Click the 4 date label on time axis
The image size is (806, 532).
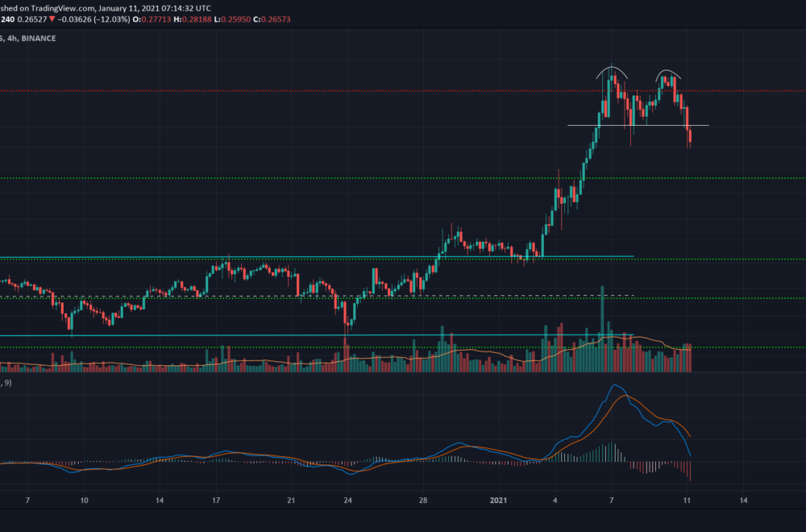(x=555, y=500)
